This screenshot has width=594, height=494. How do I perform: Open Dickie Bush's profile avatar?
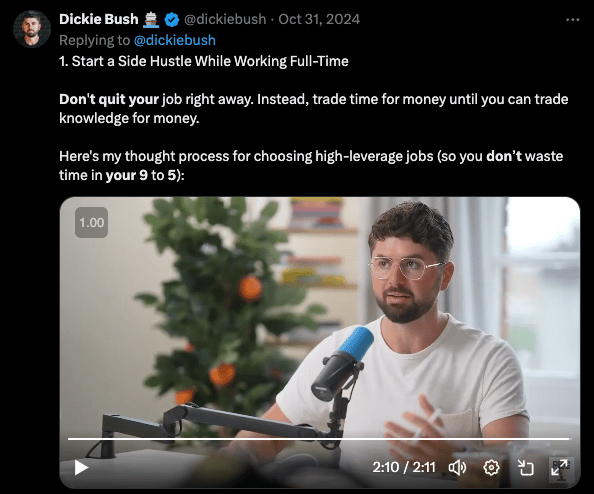pyautogui.click(x=32, y=29)
